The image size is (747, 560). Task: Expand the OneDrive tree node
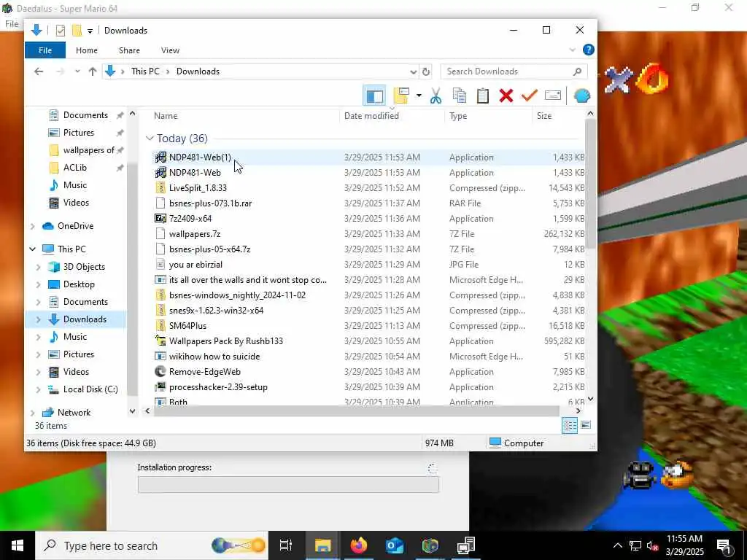click(x=32, y=226)
